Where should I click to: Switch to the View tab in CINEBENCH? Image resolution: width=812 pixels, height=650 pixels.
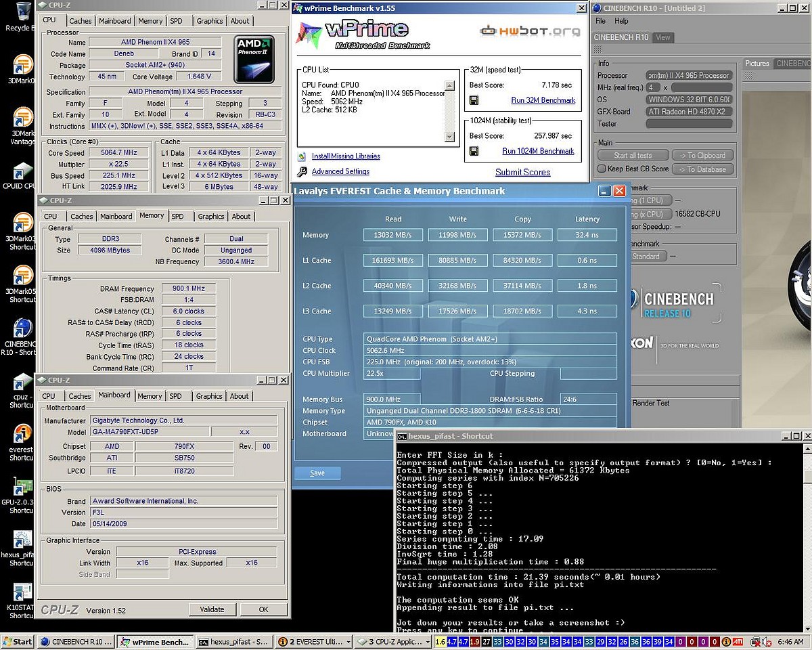[x=663, y=37]
